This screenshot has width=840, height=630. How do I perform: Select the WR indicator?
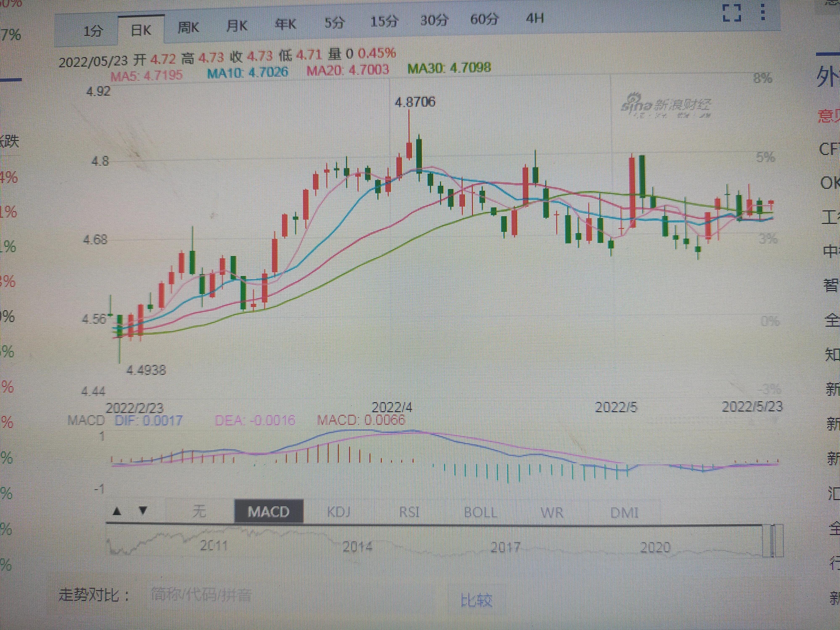[552, 513]
